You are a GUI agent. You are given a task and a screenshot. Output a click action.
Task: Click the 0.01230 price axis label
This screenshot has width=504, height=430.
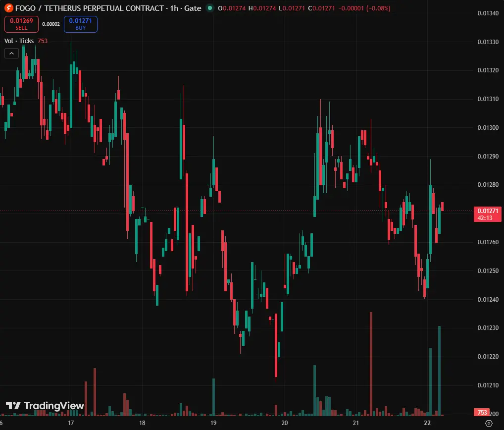click(488, 328)
